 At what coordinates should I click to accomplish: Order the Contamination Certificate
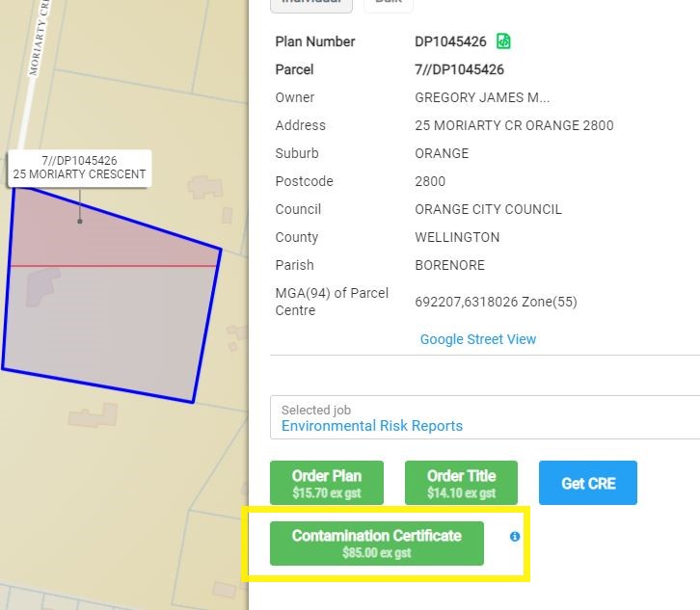[377, 544]
